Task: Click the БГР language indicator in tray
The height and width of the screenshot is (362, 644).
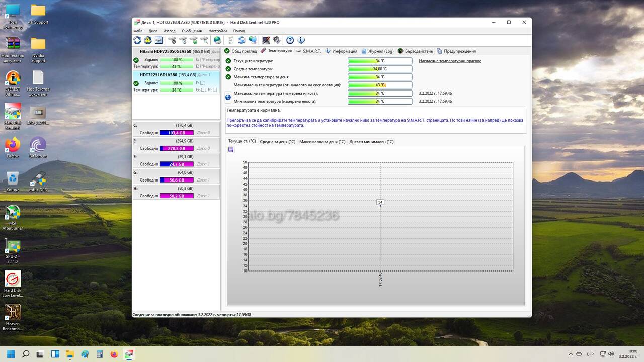Action: [x=590, y=354]
